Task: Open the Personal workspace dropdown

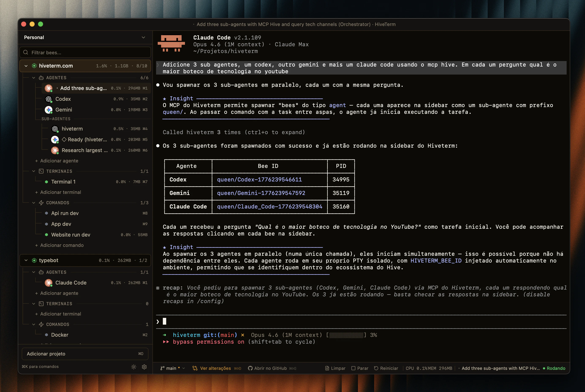Action: pos(143,37)
